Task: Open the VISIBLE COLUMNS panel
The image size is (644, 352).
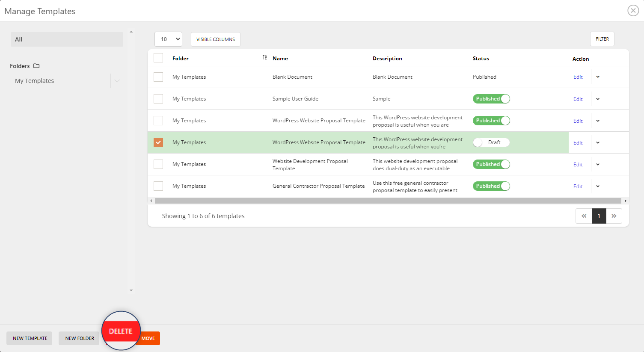Action: coord(215,39)
